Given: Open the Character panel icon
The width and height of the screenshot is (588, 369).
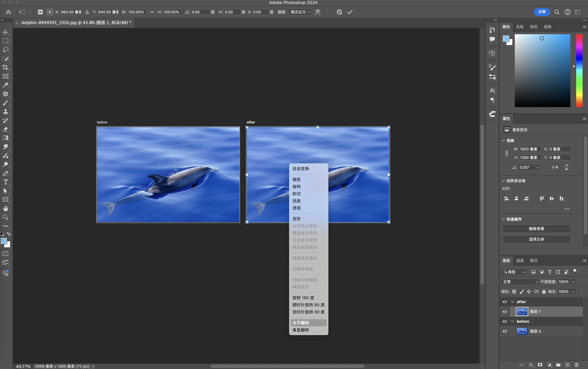Looking at the screenshot, I should 492,90.
